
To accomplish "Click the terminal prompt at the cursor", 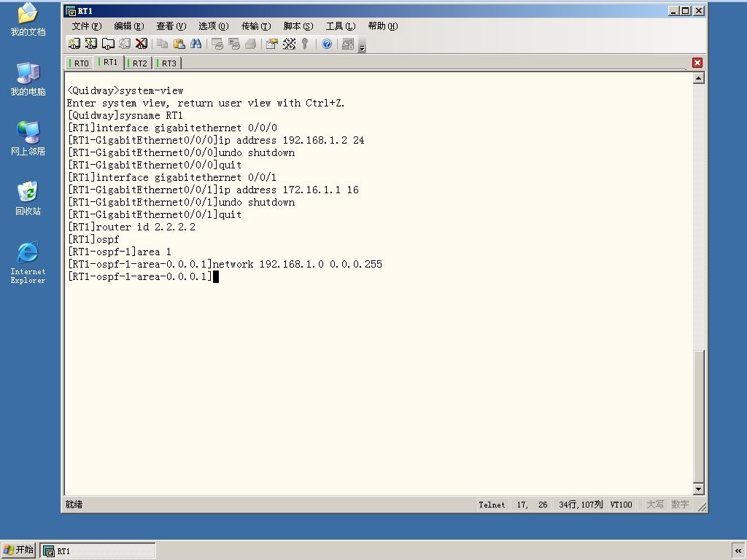I will click(215, 276).
